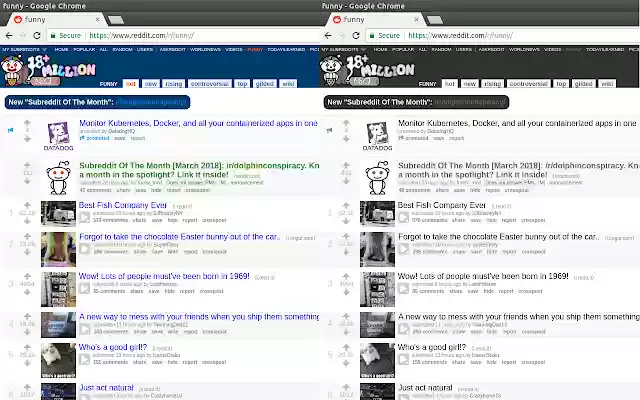Open the 'wiki' tab in left window
The width and height of the screenshot is (640, 400).
coord(288,84)
